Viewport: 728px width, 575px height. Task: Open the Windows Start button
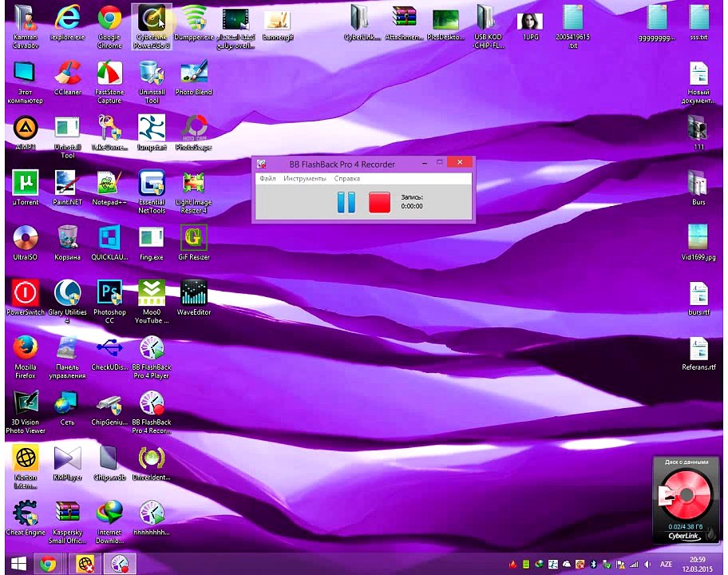(18, 564)
